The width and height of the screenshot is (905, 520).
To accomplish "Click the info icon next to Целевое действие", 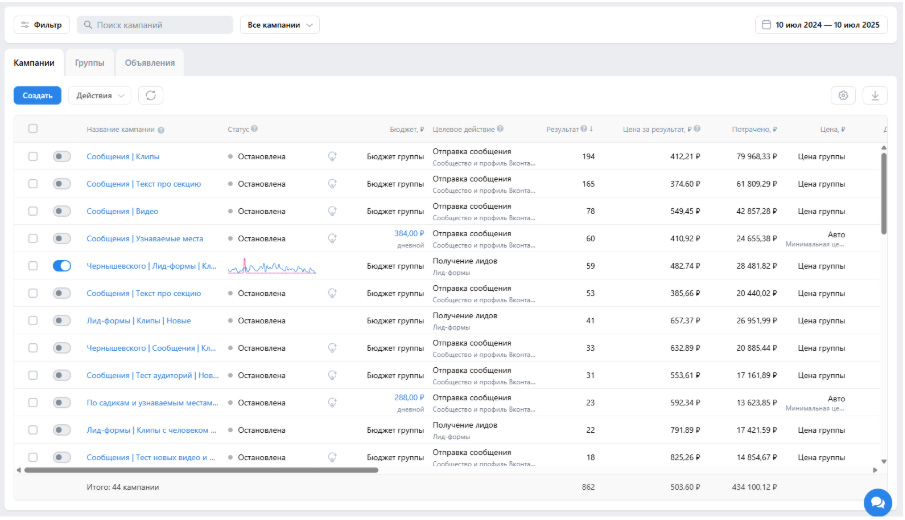I will pyautogui.click(x=500, y=129).
